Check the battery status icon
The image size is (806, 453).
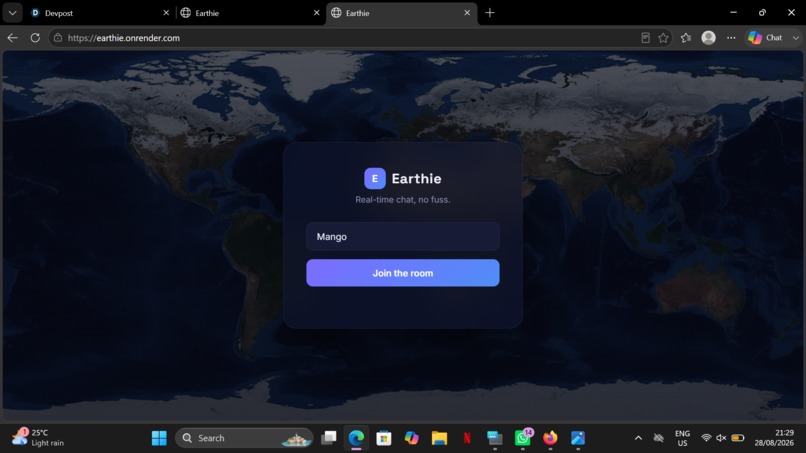tap(738, 438)
